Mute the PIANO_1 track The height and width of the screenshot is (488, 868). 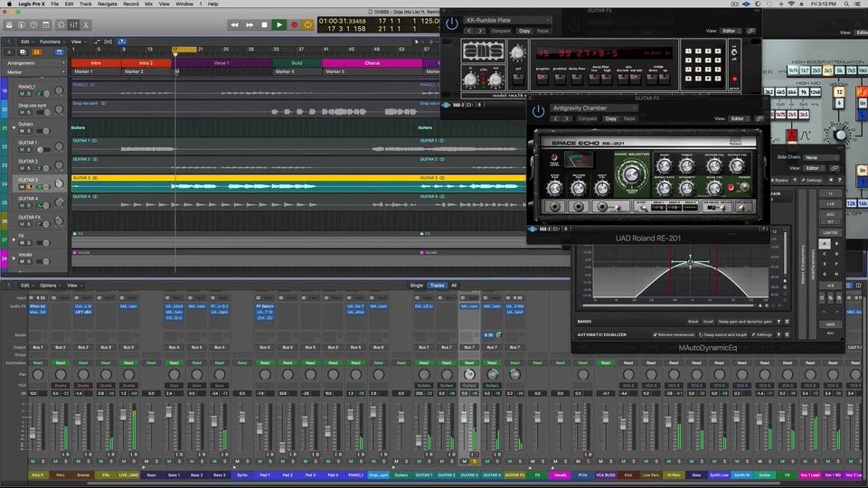tap(22, 93)
